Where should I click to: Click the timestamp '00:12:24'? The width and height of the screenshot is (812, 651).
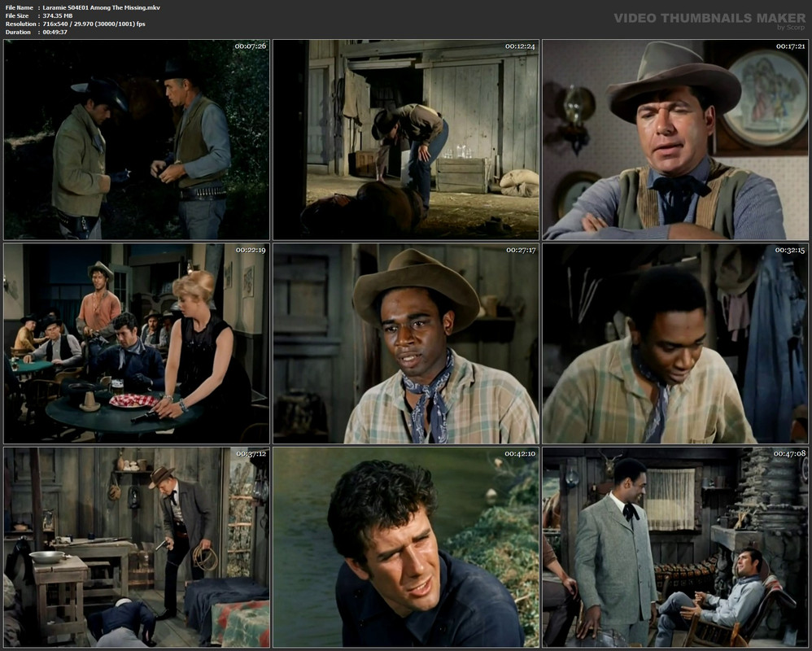(520, 46)
